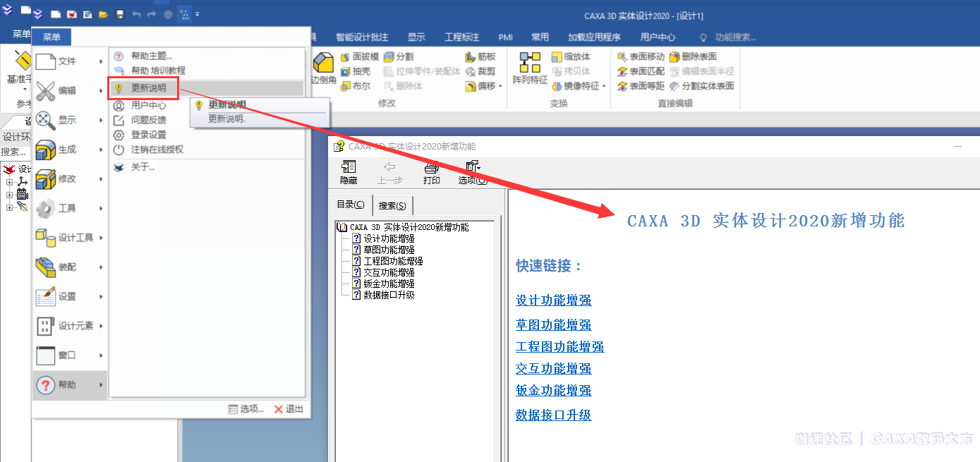
Task: Open the 设计工具 submenu
Action: 70,238
